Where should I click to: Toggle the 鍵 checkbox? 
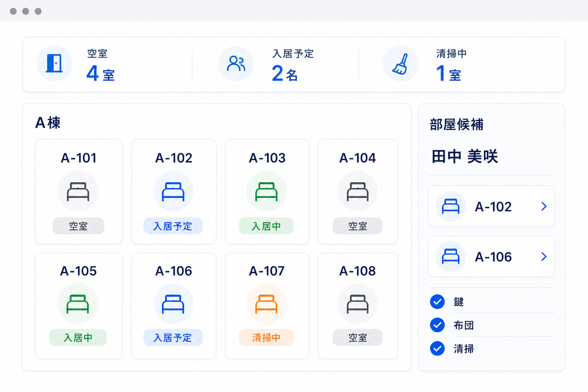pyautogui.click(x=437, y=302)
